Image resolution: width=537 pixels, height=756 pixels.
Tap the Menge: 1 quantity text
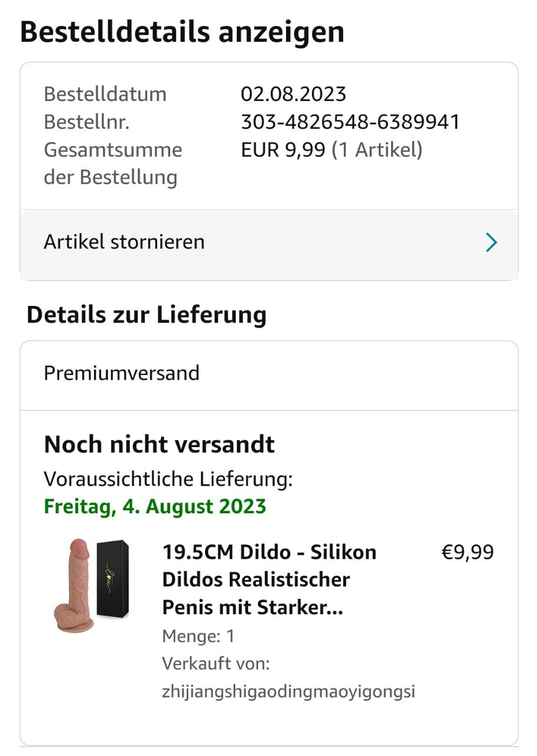pyautogui.click(x=198, y=636)
